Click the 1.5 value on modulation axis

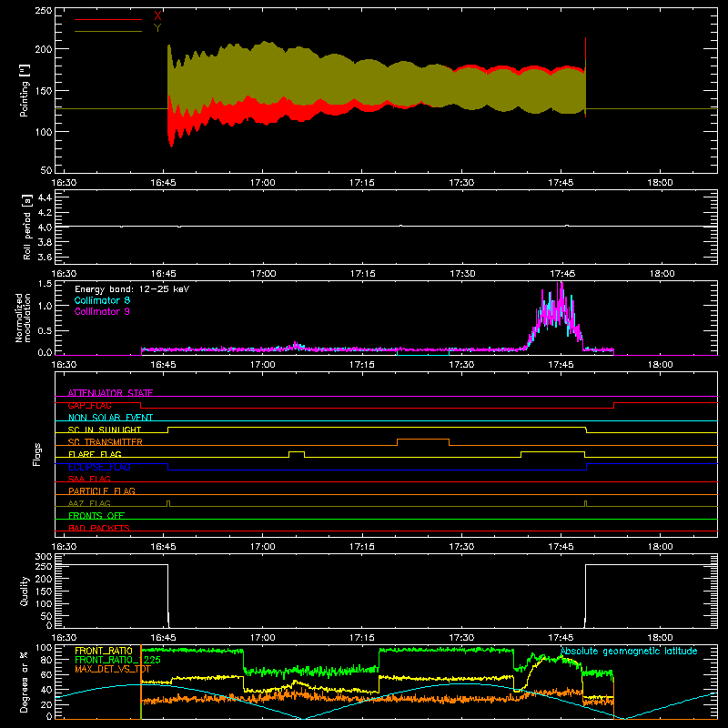(45, 284)
